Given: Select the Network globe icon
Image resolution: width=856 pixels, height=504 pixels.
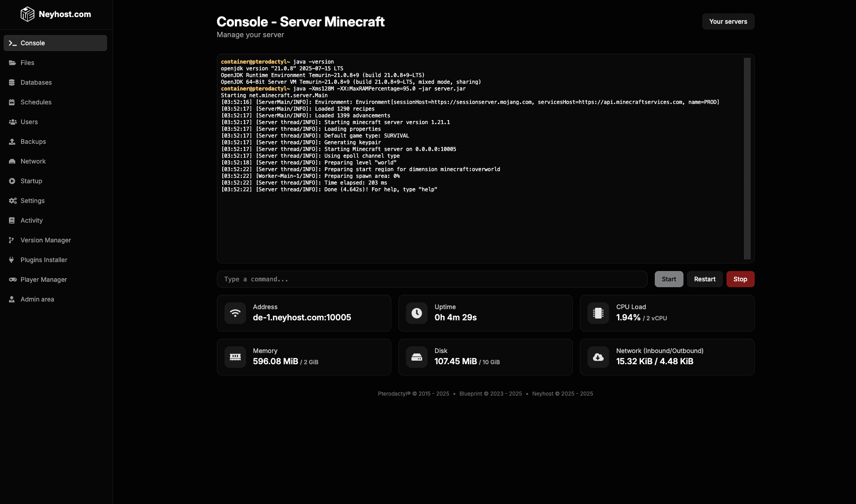Looking at the screenshot, I should 11,161.
